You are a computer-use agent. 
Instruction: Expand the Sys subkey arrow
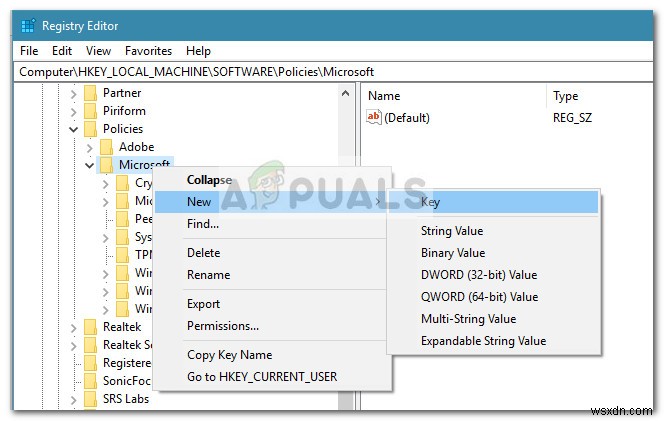pos(105,238)
